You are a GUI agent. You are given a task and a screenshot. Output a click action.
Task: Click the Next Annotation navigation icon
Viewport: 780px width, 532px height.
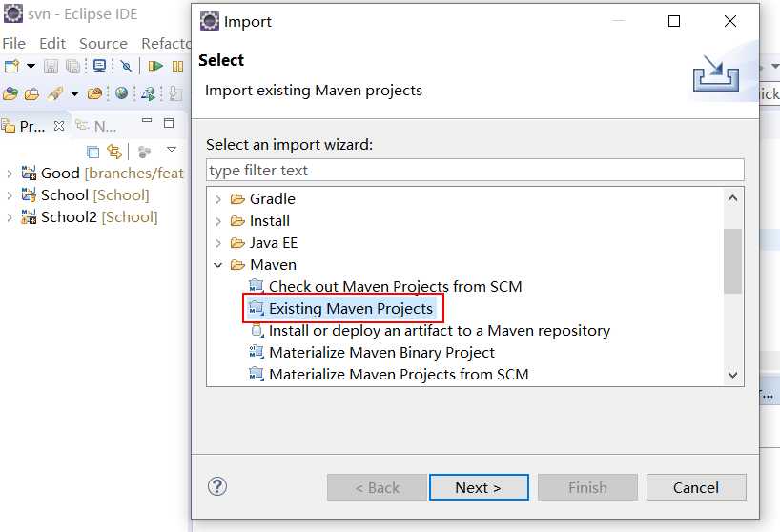148,93
